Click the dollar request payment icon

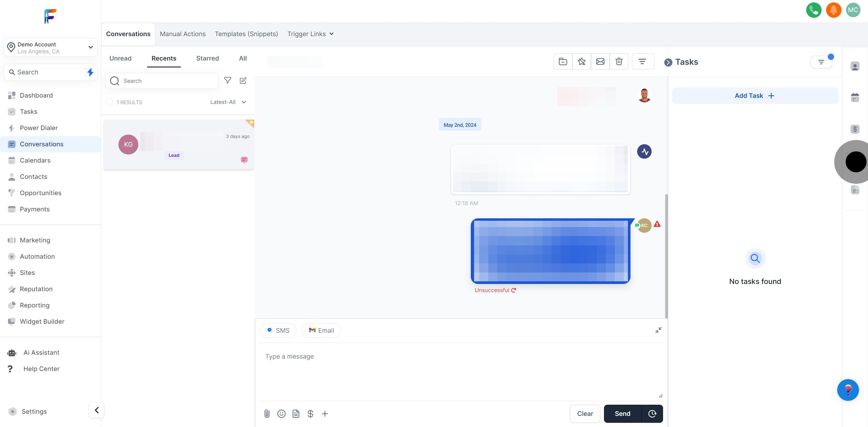(x=310, y=413)
